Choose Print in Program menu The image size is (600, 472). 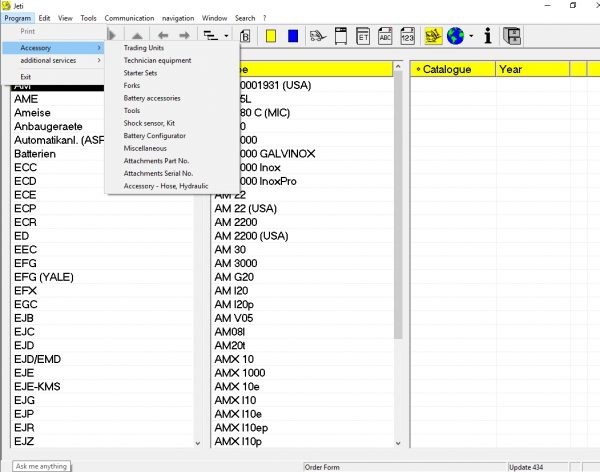(54, 31)
